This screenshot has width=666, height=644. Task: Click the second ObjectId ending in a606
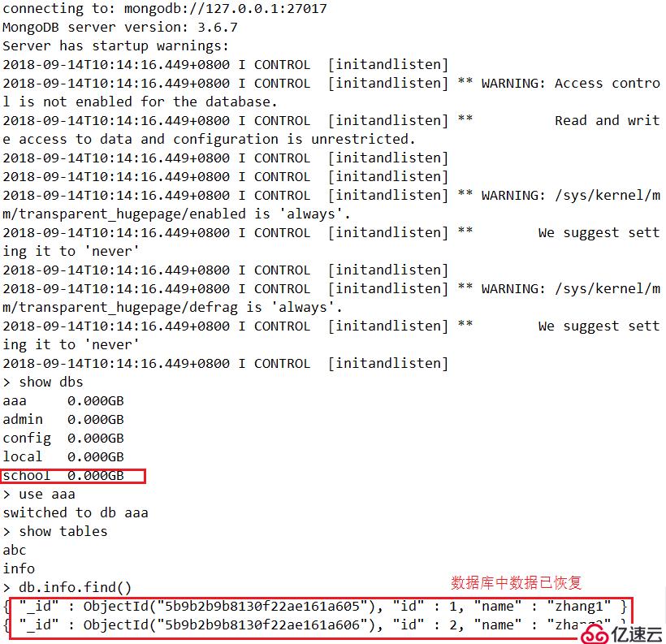pos(229,625)
